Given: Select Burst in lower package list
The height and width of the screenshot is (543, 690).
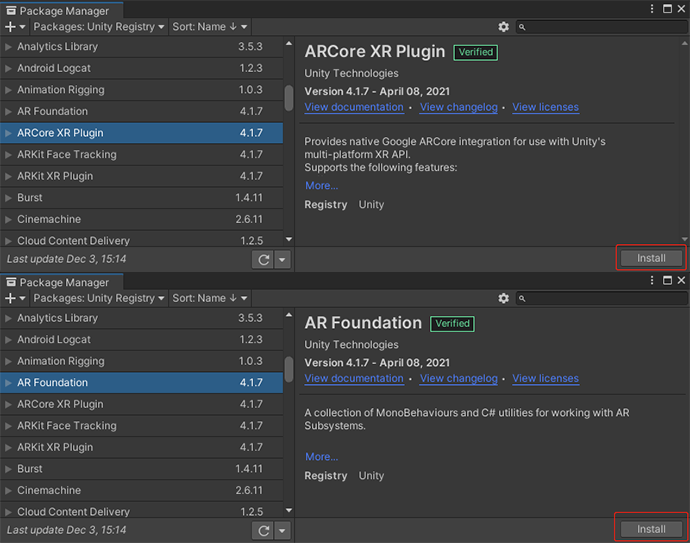Looking at the screenshot, I should (141, 469).
